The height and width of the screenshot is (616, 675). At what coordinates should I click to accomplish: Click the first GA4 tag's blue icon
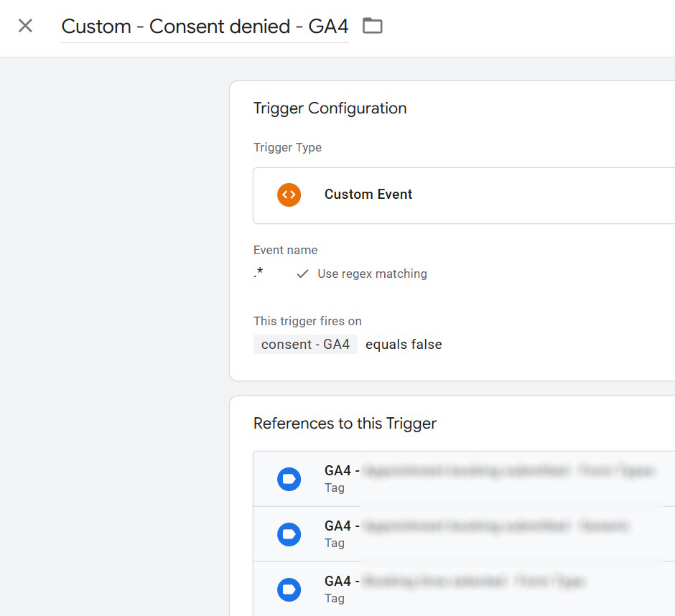[289, 479]
